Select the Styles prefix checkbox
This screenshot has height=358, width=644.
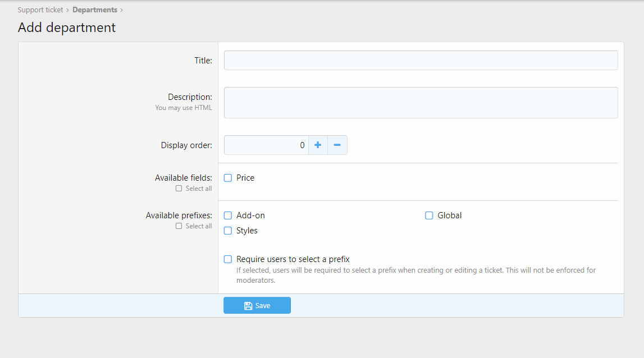click(x=228, y=231)
